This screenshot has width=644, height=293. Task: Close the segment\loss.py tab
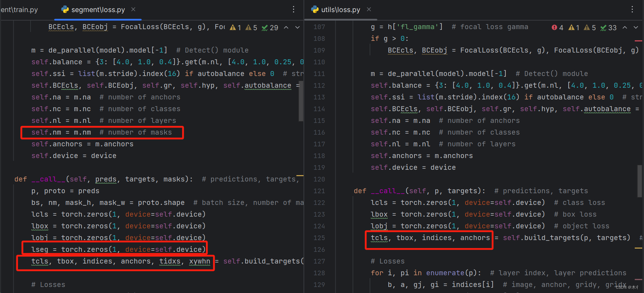(x=133, y=9)
